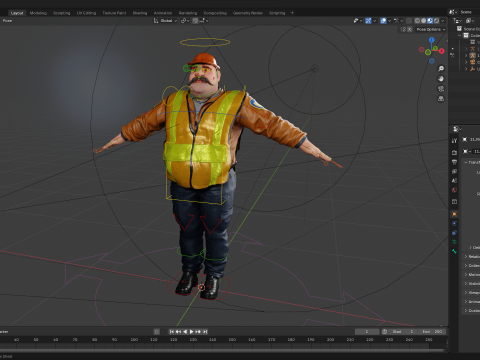Switch perspective/orthographic with grid icon

441,99
